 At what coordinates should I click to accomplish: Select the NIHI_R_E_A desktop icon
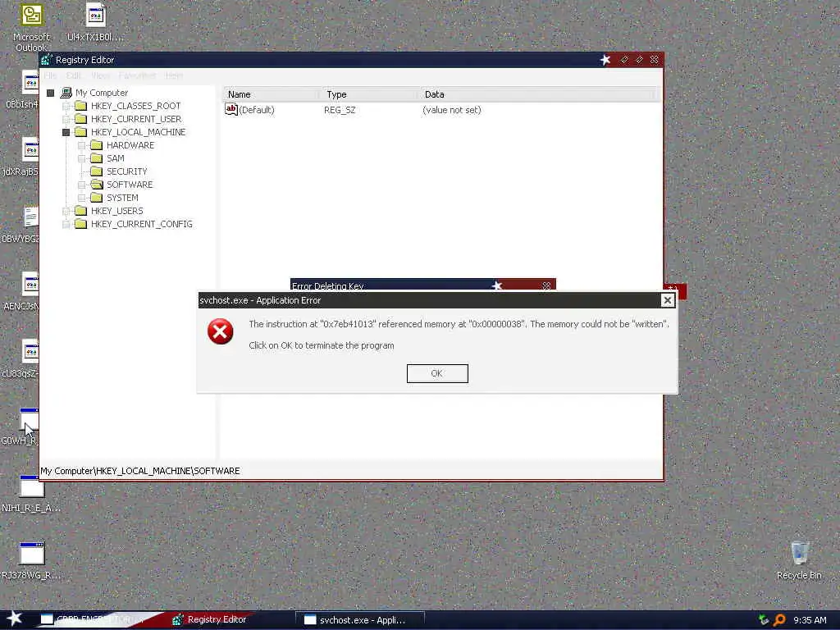(x=31, y=494)
